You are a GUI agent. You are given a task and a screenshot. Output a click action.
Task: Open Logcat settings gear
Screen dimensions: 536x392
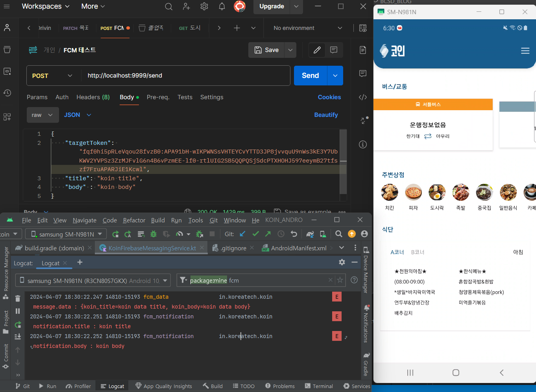coord(342,262)
